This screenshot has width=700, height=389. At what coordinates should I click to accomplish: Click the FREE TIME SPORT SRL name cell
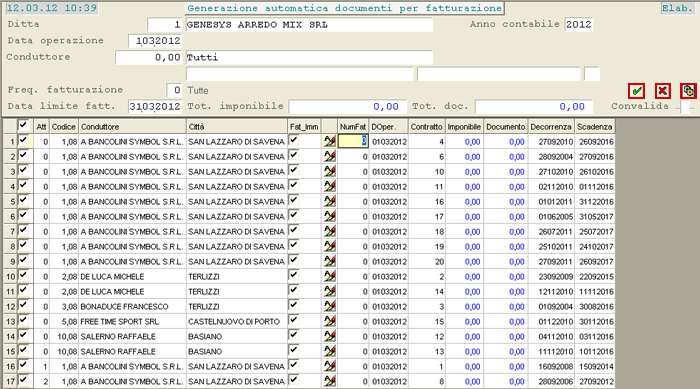pyautogui.click(x=132, y=322)
